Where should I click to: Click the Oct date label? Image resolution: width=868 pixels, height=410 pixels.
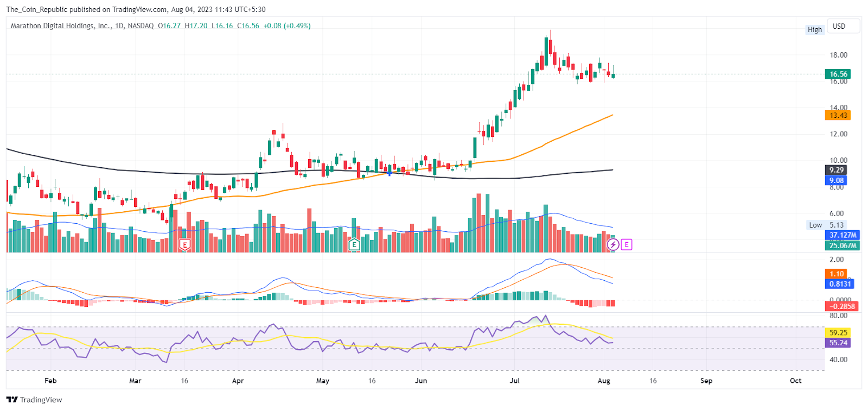coord(796,381)
